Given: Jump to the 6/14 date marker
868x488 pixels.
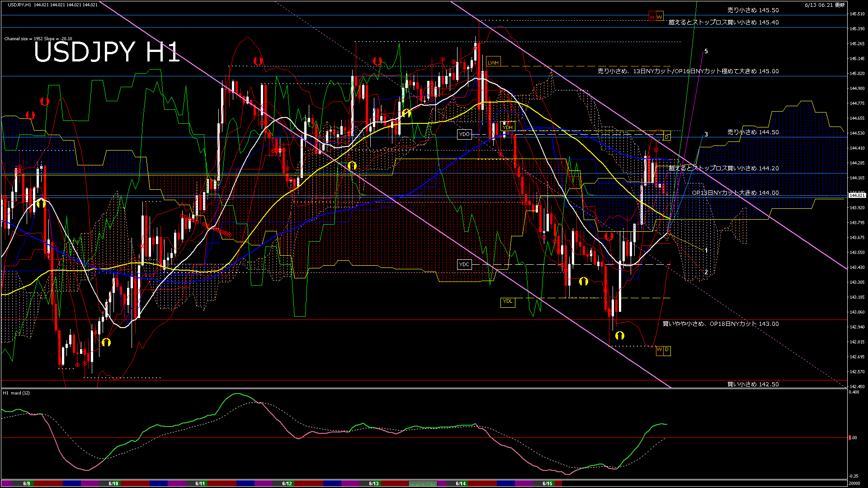Looking at the screenshot, I should pyautogui.click(x=461, y=483).
